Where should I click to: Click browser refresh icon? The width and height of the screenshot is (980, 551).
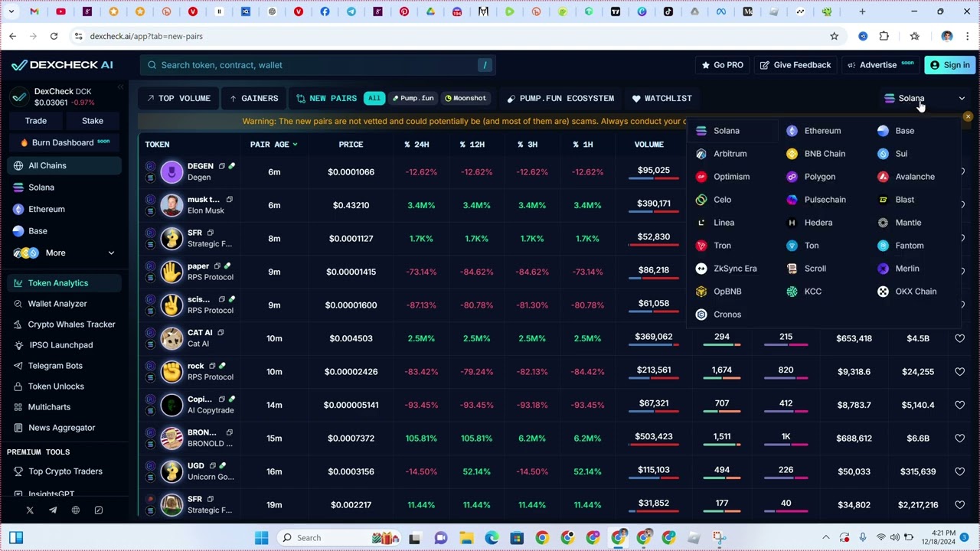coord(54,36)
